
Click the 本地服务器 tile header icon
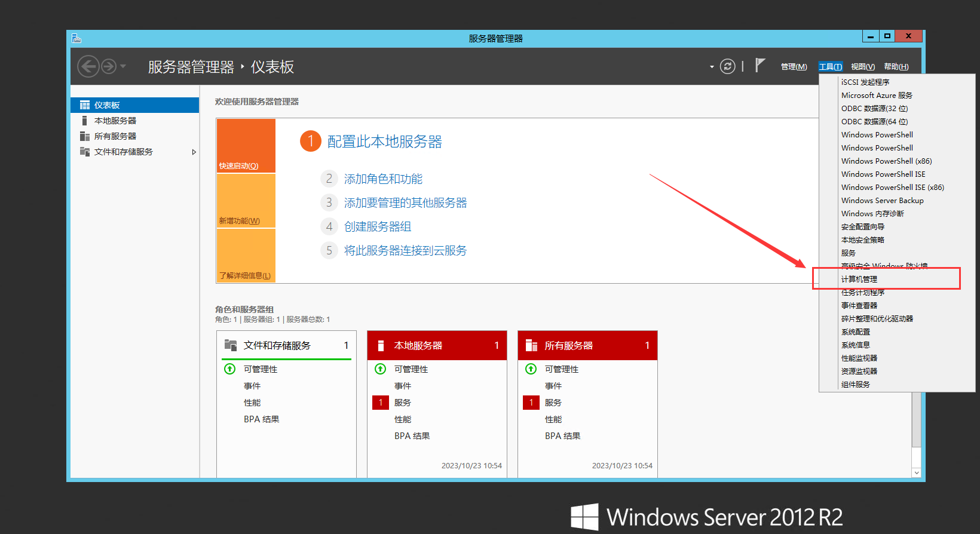coord(381,346)
